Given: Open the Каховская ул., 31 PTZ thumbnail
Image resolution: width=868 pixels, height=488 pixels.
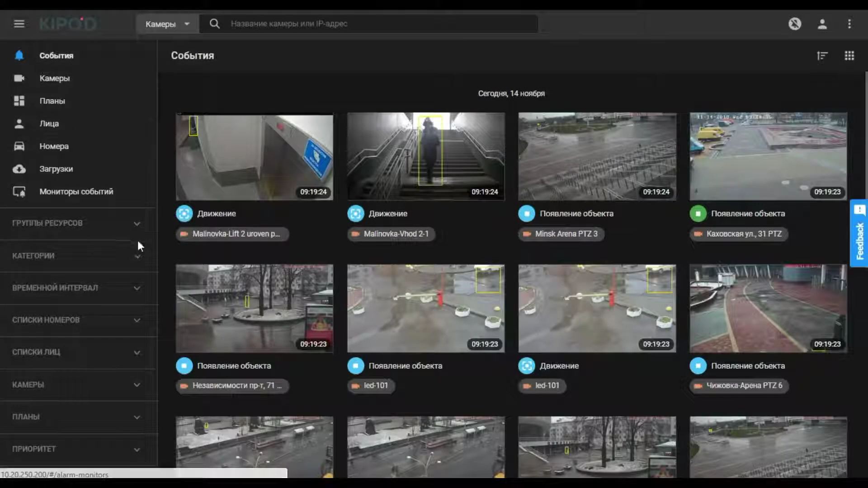Looking at the screenshot, I should [769, 156].
